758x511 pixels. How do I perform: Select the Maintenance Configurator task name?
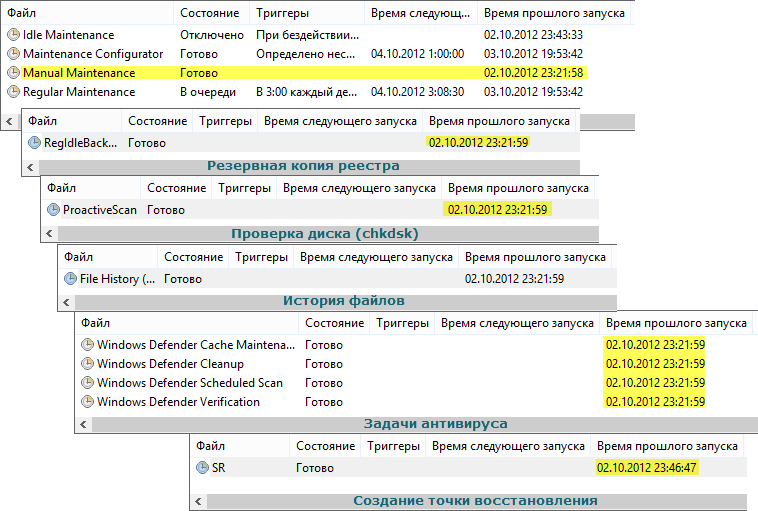coord(93,54)
